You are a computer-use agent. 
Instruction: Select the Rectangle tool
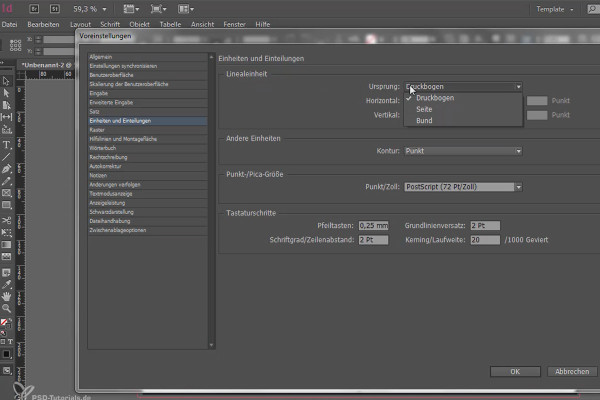(6, 205)
